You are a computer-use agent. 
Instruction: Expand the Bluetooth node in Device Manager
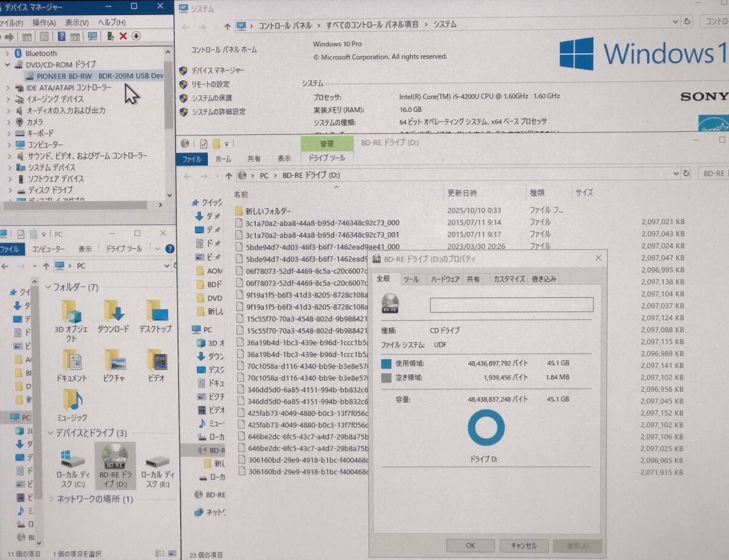pyautogui.click(x=7, y=53)
